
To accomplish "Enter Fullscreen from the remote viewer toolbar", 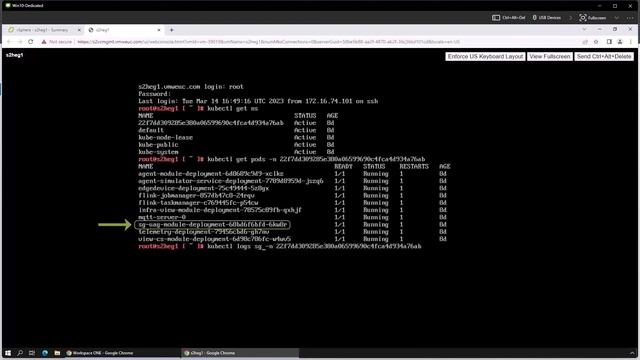I will click(x=593, y=18).
